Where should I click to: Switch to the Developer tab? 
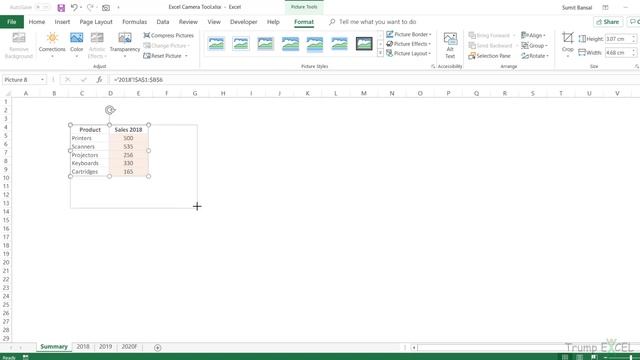click(x=244, y=22)
